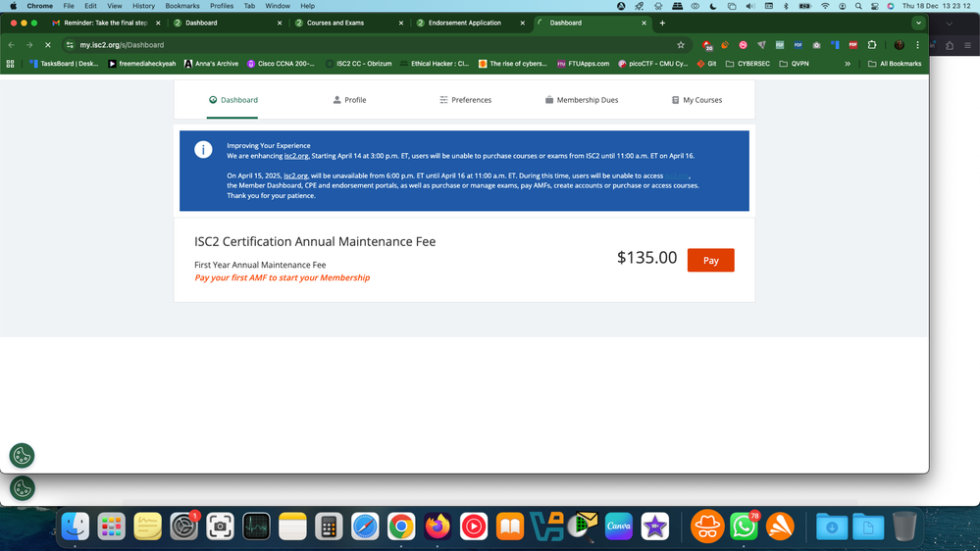Open Control Center in the menu bar
This screenshot has width=980, height=551.
[x=874, y=6]
